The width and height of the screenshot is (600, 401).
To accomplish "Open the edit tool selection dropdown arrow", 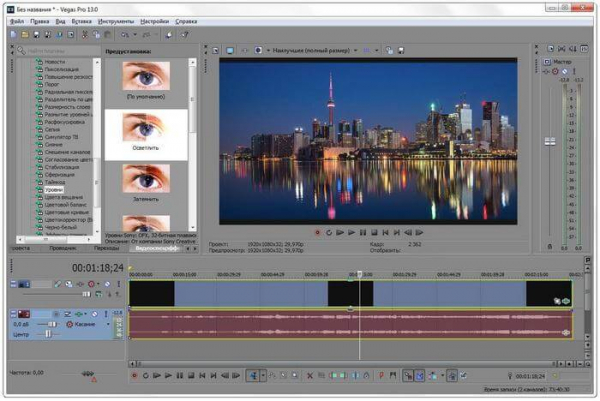I will click(x=263, y=376).
